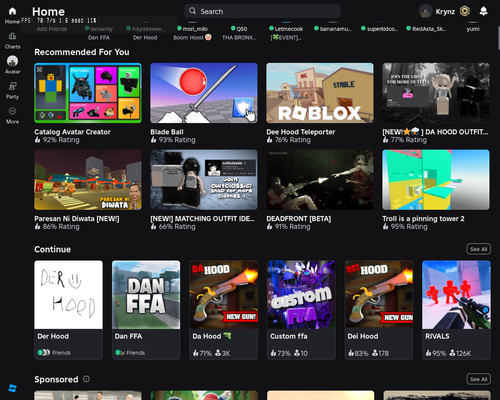This screenshot has width=500, height=400.
Task: Open Blade Ball game thumbnail
Action: [204, 93]
